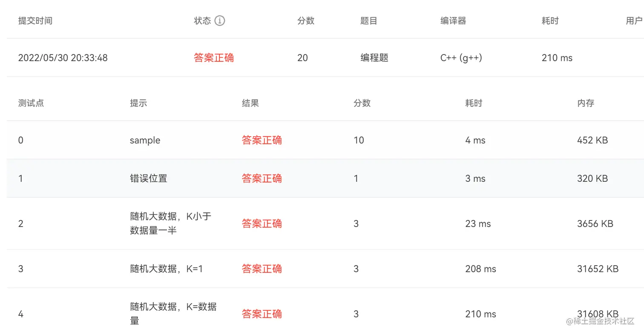
Task: Select the 错误位置 test point row
Action: (x=325, y=178)
